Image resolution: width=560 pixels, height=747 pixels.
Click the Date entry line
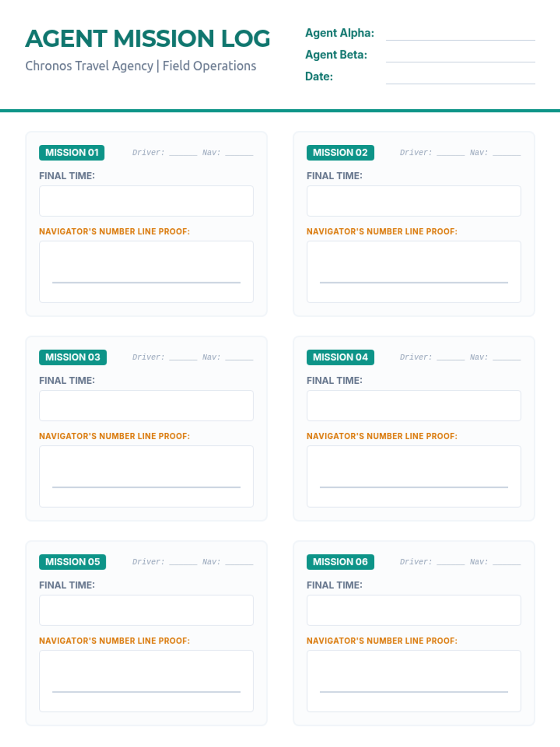point(460,78)
